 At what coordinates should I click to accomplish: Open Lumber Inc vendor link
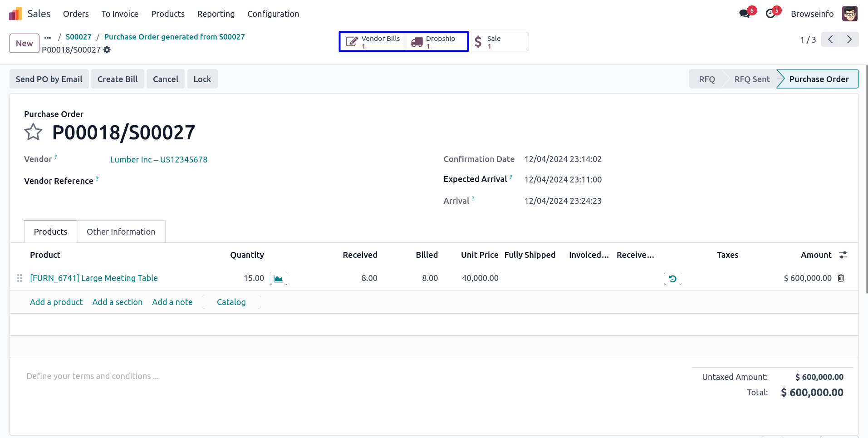158,160
